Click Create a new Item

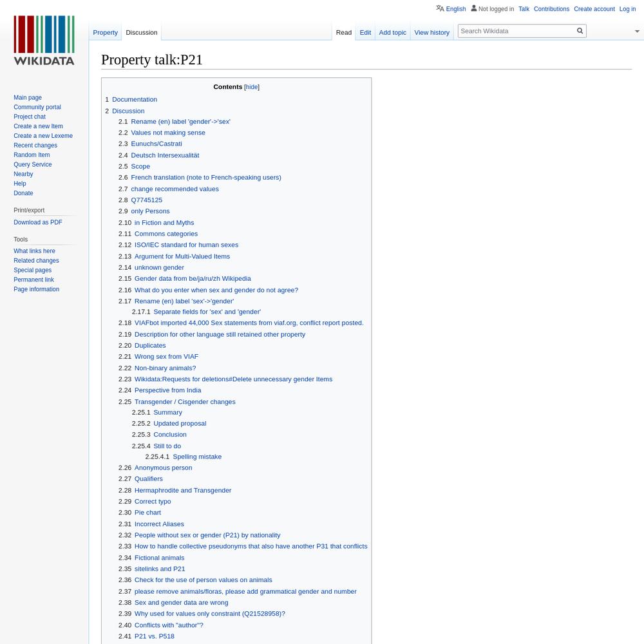pos(38,126)
